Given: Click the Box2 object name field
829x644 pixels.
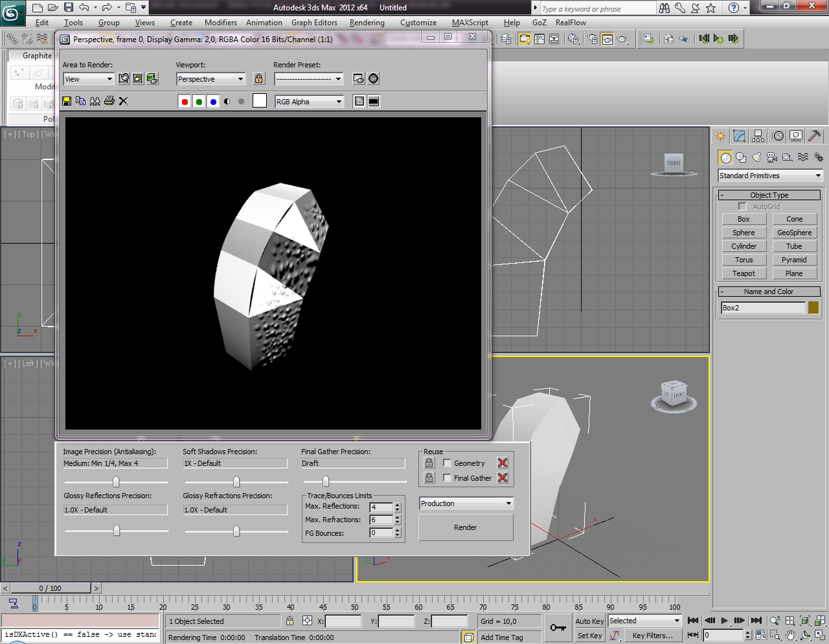Looking at the screenshot, I should (762, 308).
